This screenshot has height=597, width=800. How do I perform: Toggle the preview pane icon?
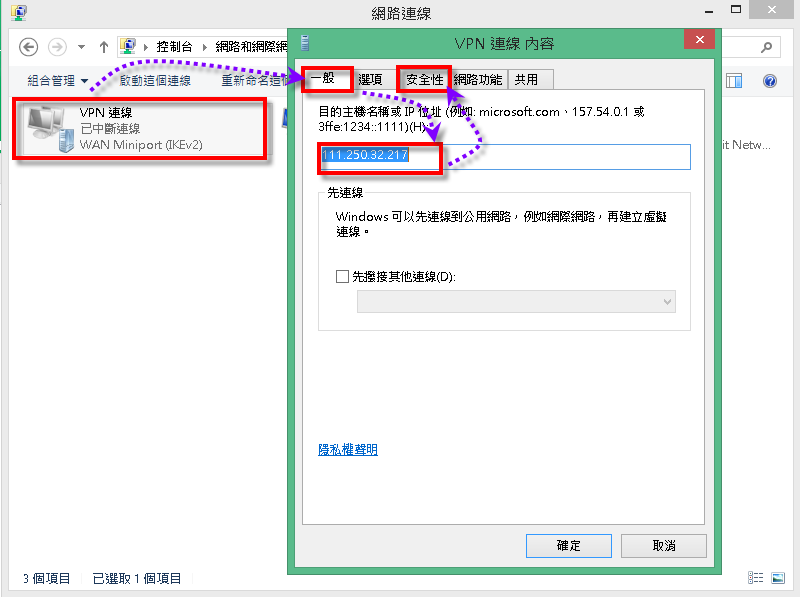(734, 81)
